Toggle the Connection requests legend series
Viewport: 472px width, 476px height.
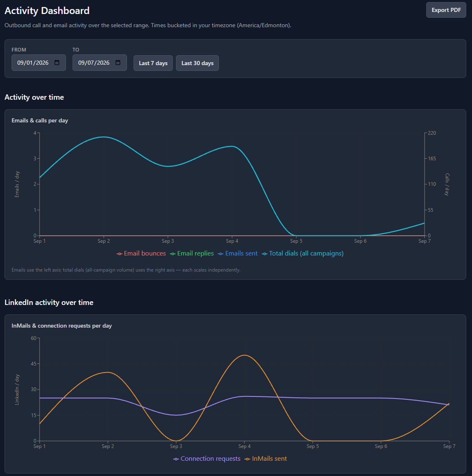(x=207, y=459)
